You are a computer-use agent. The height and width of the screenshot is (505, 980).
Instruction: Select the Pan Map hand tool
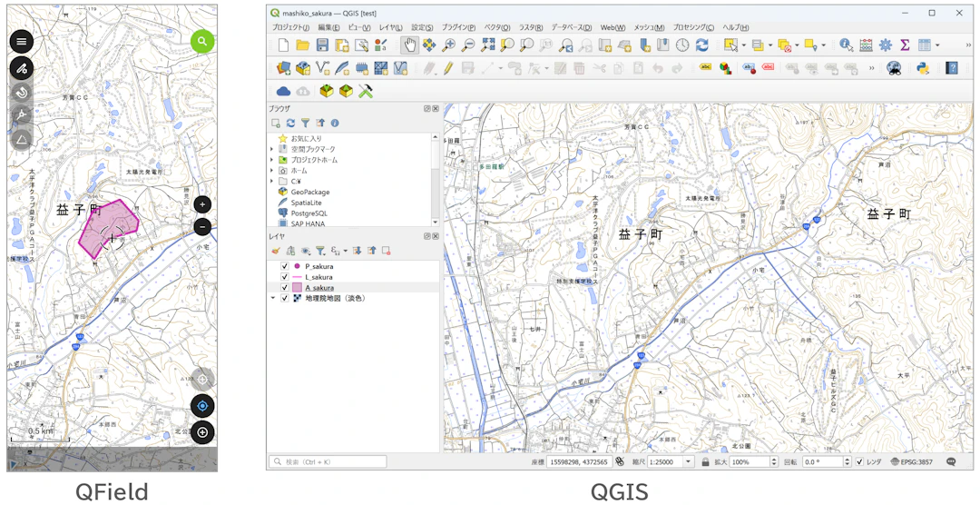pos(409,45)
